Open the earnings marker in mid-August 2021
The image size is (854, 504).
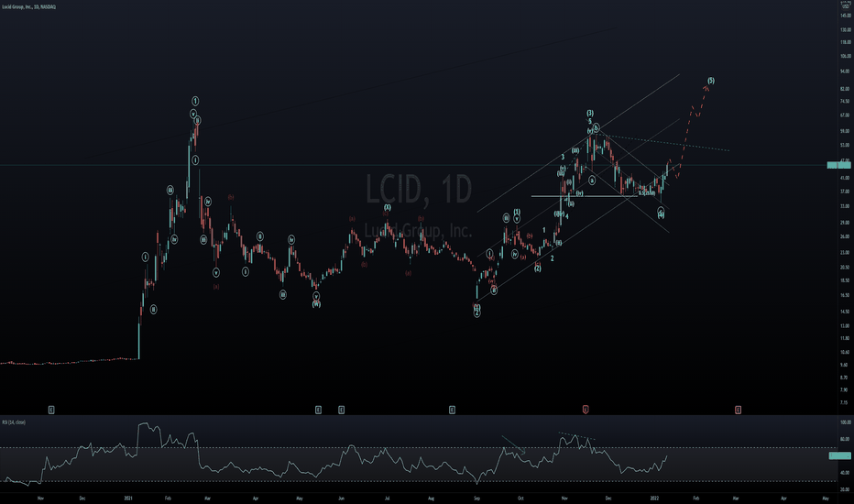tap(452, 410)
